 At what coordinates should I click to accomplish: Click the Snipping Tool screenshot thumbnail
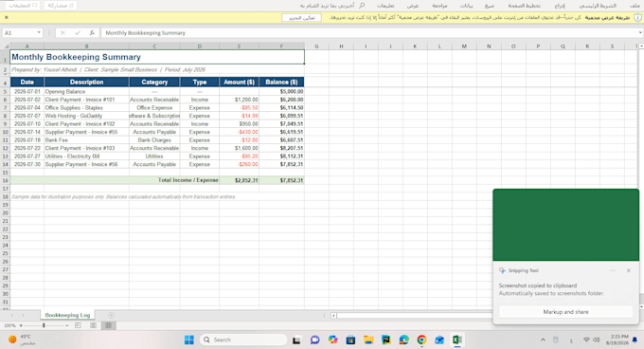click(x=565, y=225)
